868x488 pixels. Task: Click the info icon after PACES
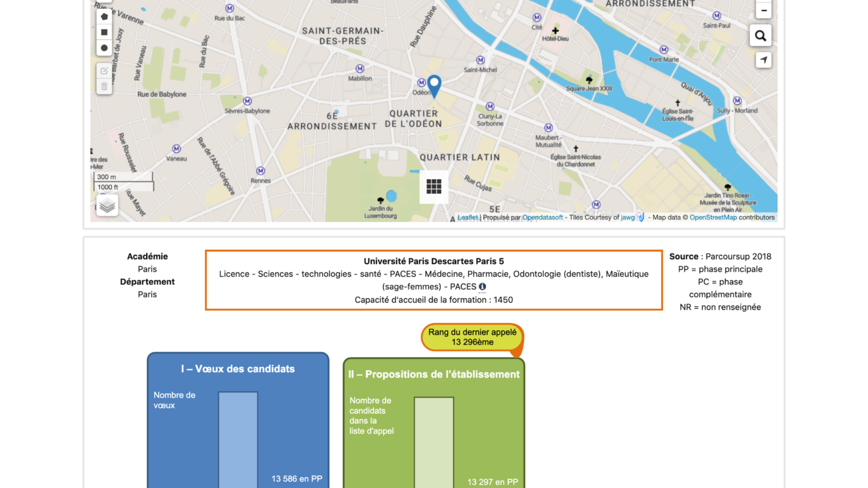(482, 286)
